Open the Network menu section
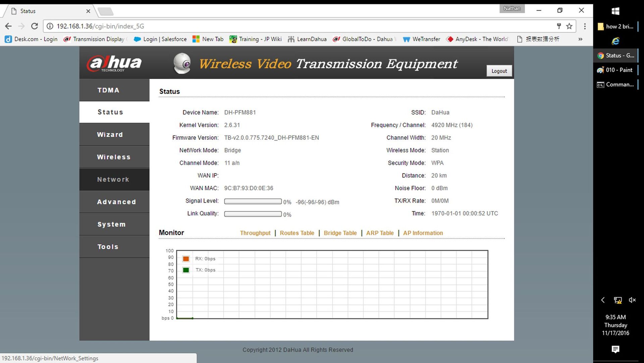Image resolution: width=644 pixels, height=363 pixels. 113,179
